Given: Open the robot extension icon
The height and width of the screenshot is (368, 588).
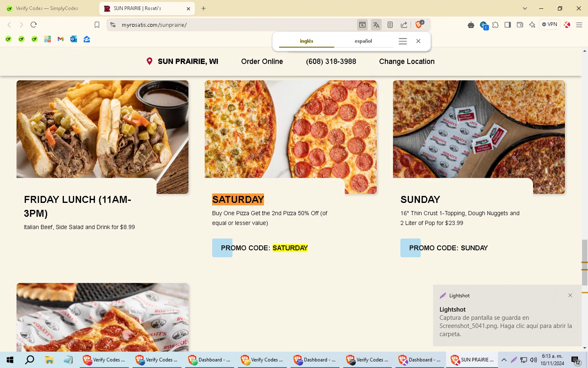Looking at the screenshot, I should coord(471,25).
